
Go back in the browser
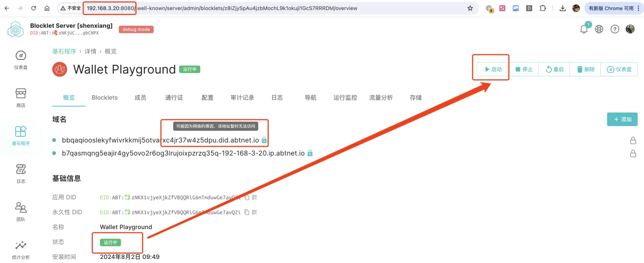7,8
